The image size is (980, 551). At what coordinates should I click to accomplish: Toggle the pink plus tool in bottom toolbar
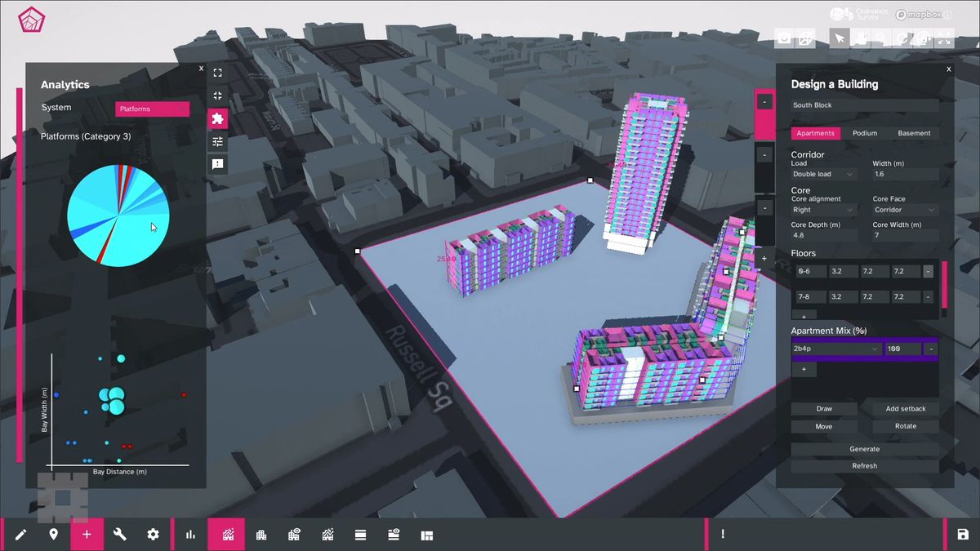point(87,535)
